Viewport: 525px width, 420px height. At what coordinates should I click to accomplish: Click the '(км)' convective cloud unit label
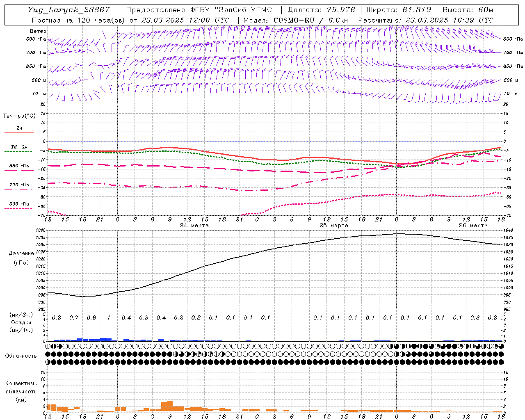point(21,399)
